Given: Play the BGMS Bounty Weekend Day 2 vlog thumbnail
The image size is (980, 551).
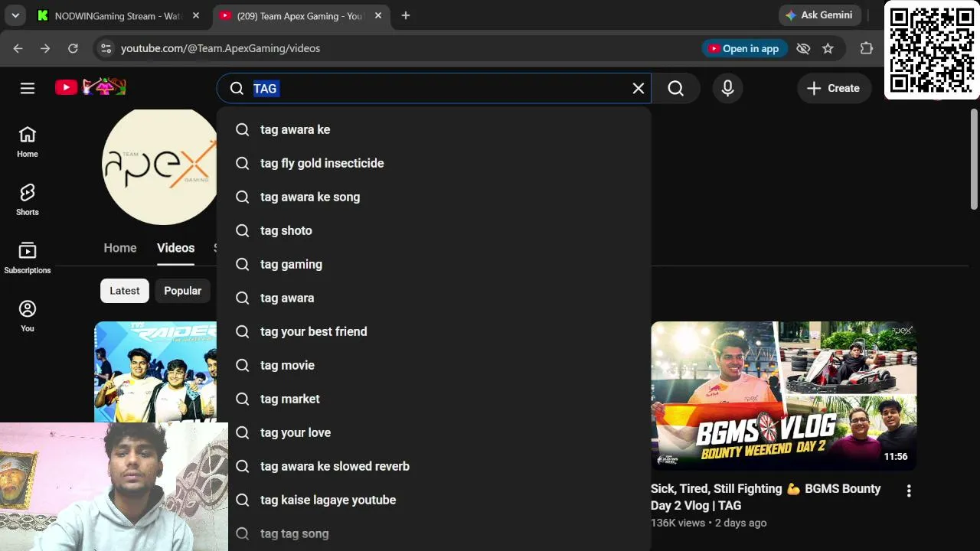Looking at the screenshot, I should click(784, 396).
